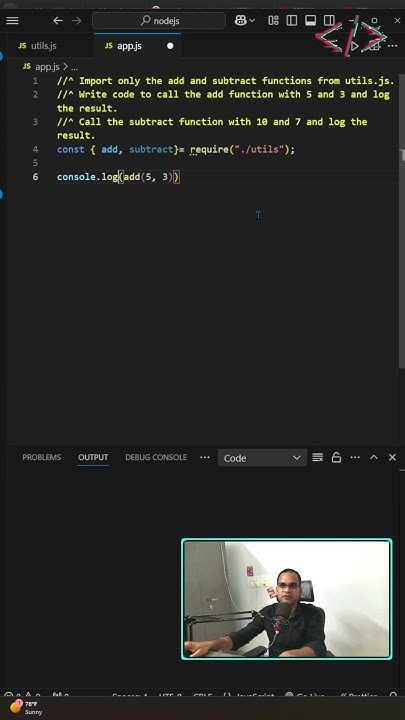The height and width of the screenshot is (720, 405).
Task: Click line number 1 in gutter
Action: 35,81
